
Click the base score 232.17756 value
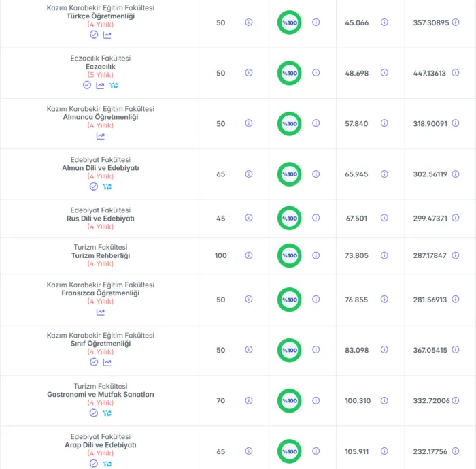430,452
